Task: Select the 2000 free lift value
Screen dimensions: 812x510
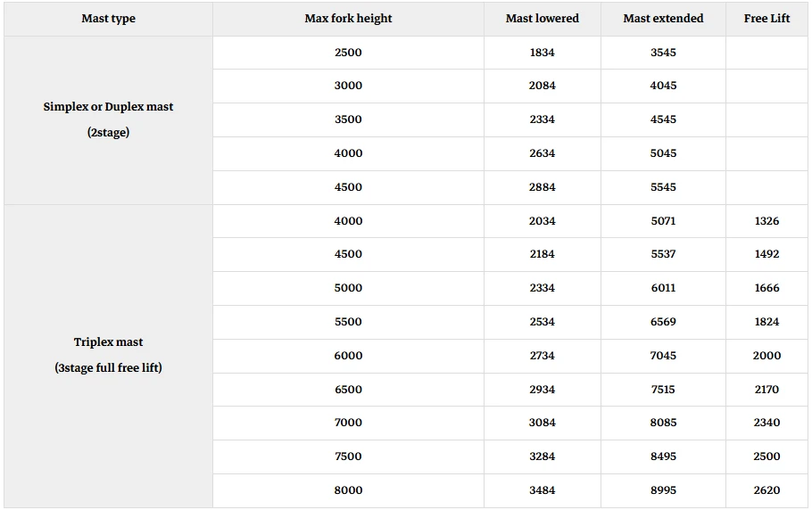Action: click(766, 356)
